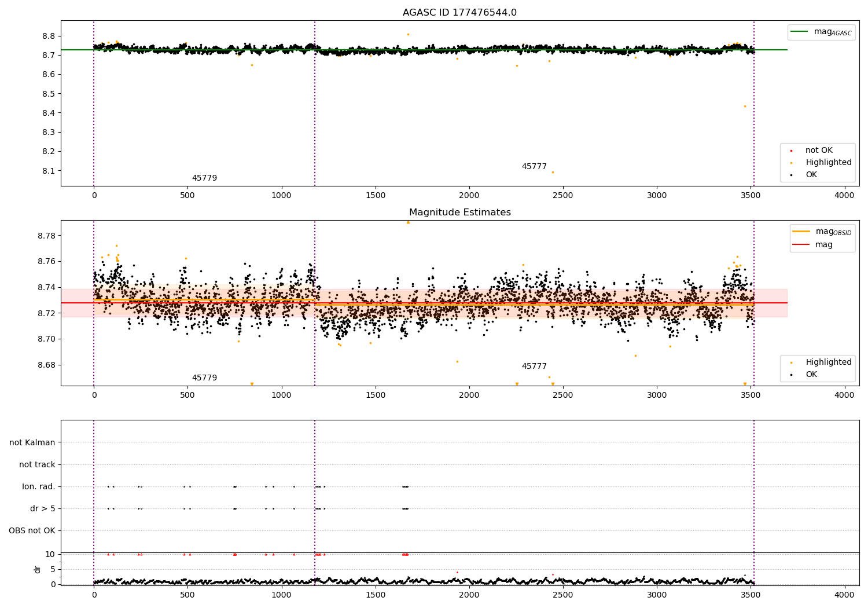
Task: Click the plot title 'AGASC ID 177476544.0'
Action: 459,13
